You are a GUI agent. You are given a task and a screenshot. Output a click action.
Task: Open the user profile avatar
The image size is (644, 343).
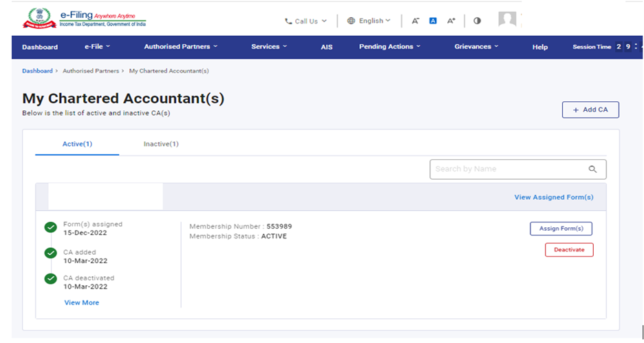pyautogui.click(x=507, y=19)
